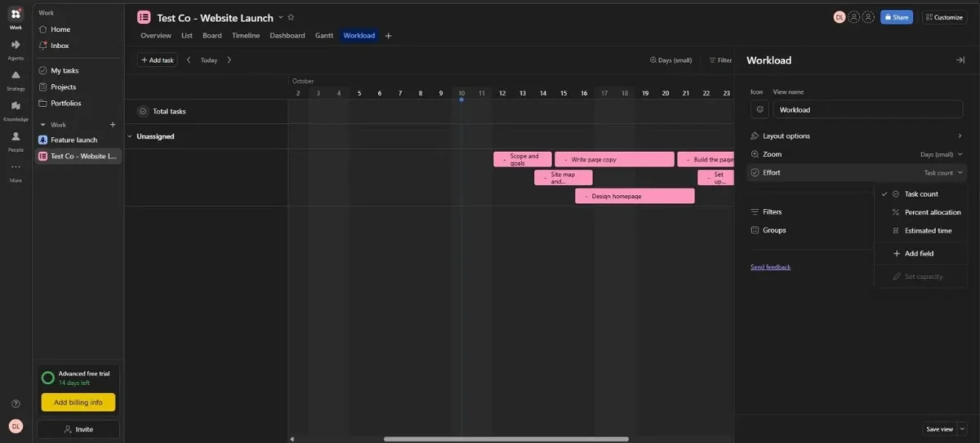The image size is (980, 443).
Task: Open Agents in the left rail
Action: (x=16, y=48)
